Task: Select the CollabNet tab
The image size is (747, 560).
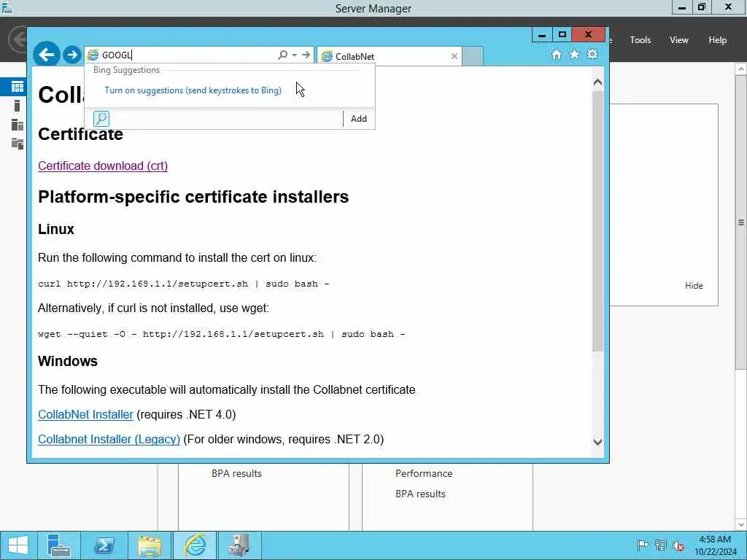Action: click(389, 56)
